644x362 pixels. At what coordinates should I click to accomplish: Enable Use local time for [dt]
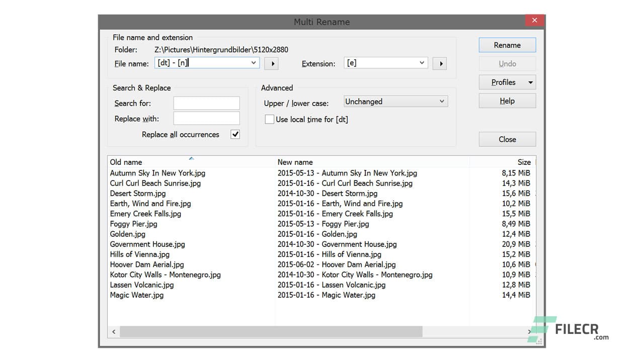click(x=270, y=119)
